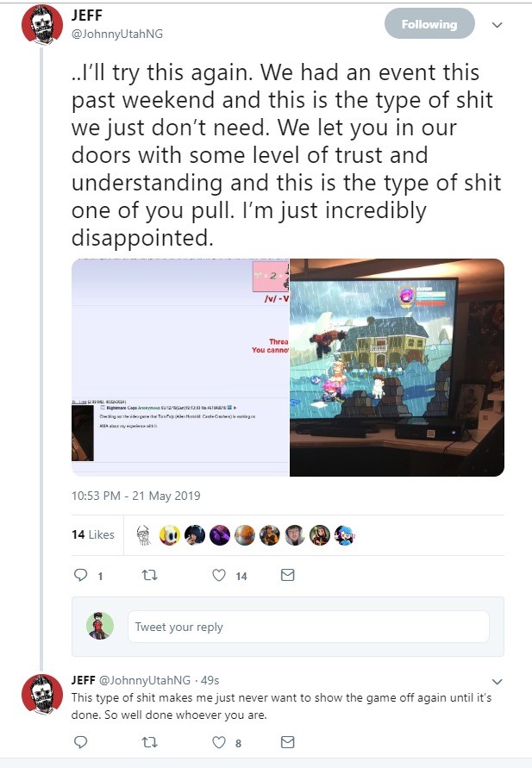This screenshot has width=532, height=768.
Task: Retweet the follow-up tweet
Action: (x=149, y=742)
